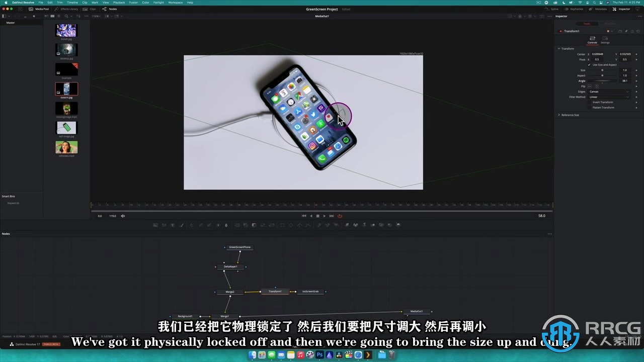Viewport: 644px width, 362px height.
Task: Open the Transform1 versions icon
Action: tap(620, 31)
